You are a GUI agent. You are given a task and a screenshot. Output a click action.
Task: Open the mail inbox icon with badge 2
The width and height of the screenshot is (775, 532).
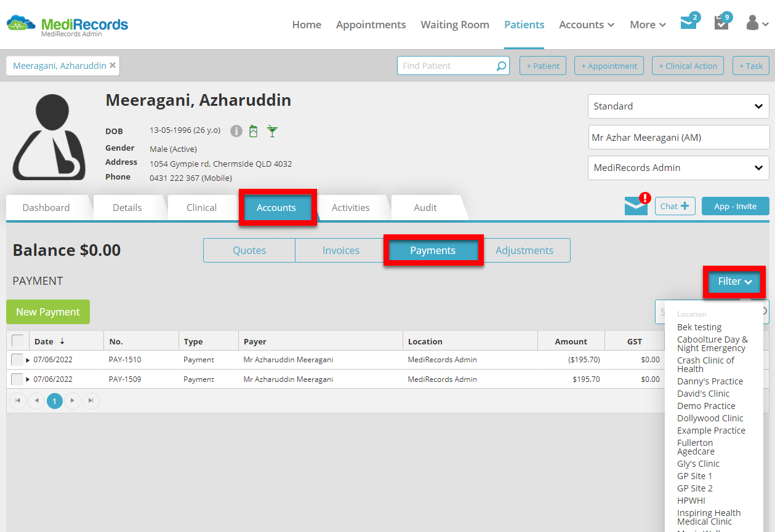coord(689,23)
